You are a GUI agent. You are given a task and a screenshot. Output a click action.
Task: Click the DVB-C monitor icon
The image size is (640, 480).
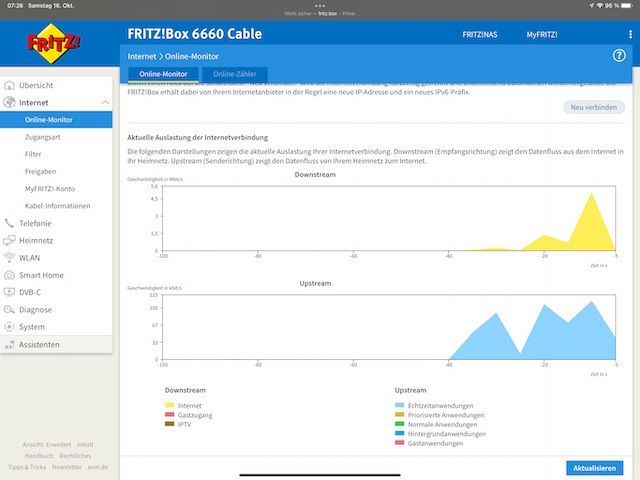click(9, 292)
